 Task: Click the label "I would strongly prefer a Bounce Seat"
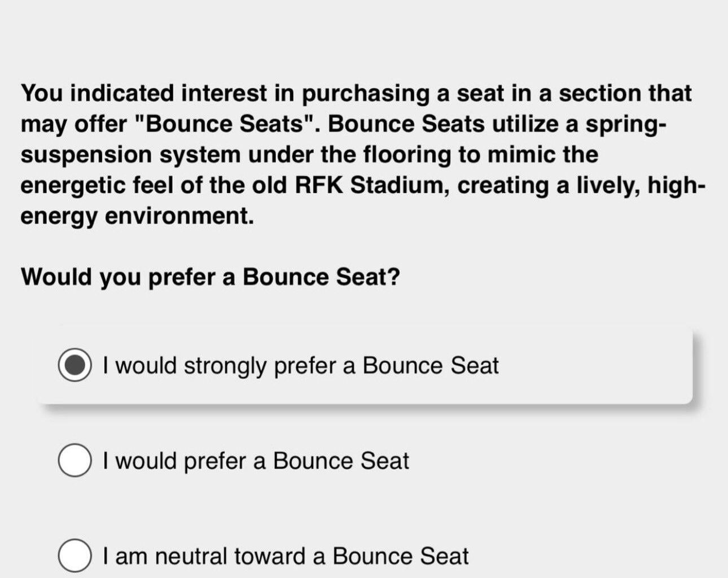(300, 365)
